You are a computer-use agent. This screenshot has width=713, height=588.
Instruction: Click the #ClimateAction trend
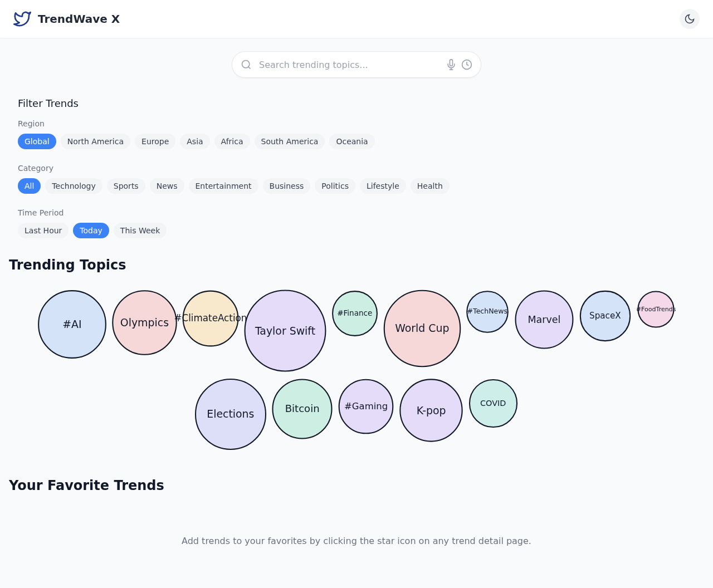(211, 317)
